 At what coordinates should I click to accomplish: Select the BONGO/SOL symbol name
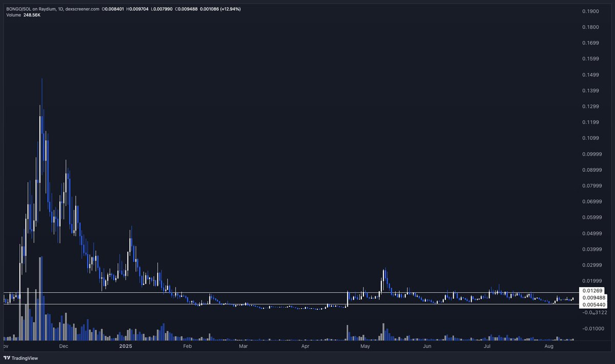click(x=18, y=9)
